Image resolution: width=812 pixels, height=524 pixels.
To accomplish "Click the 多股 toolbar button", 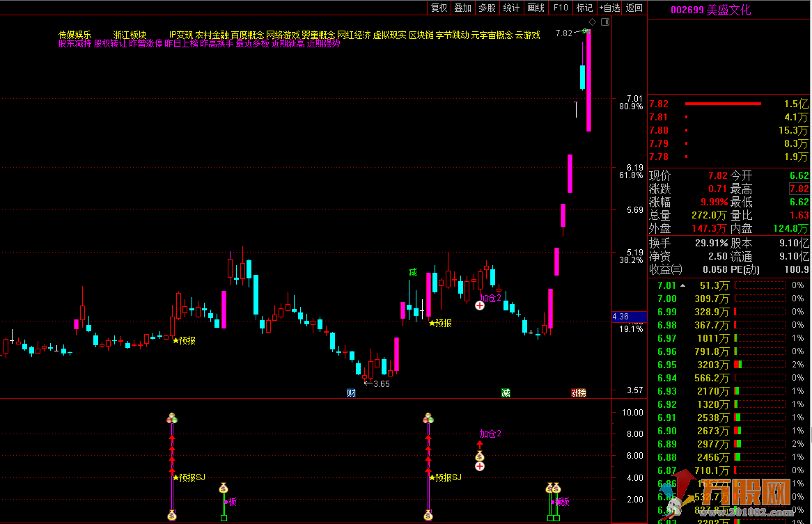I will [x=487, y=8].
